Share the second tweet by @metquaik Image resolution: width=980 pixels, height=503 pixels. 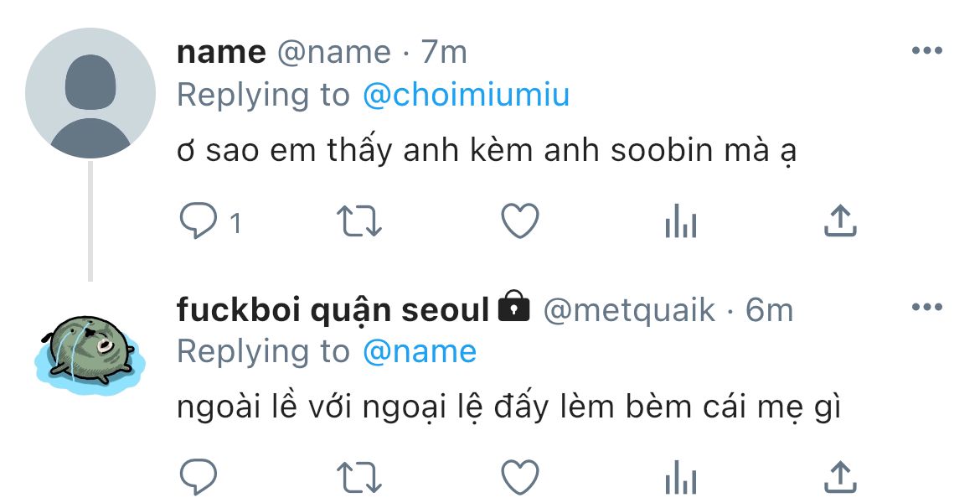pyautogui.click(x=840, y=477)
